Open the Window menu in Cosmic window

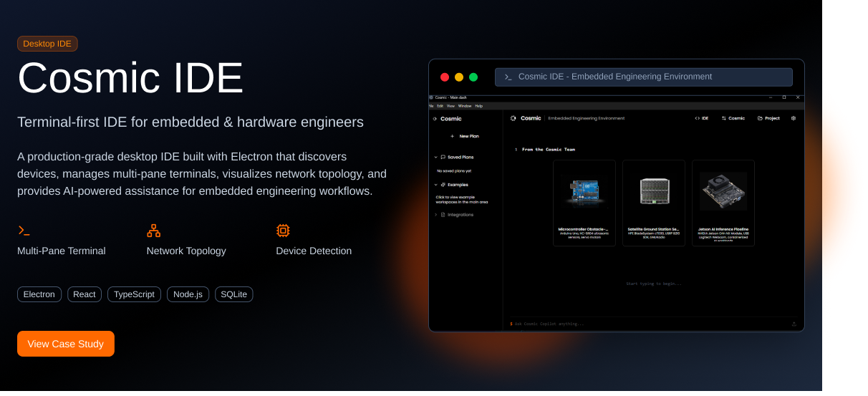click(x=465, y=106)
